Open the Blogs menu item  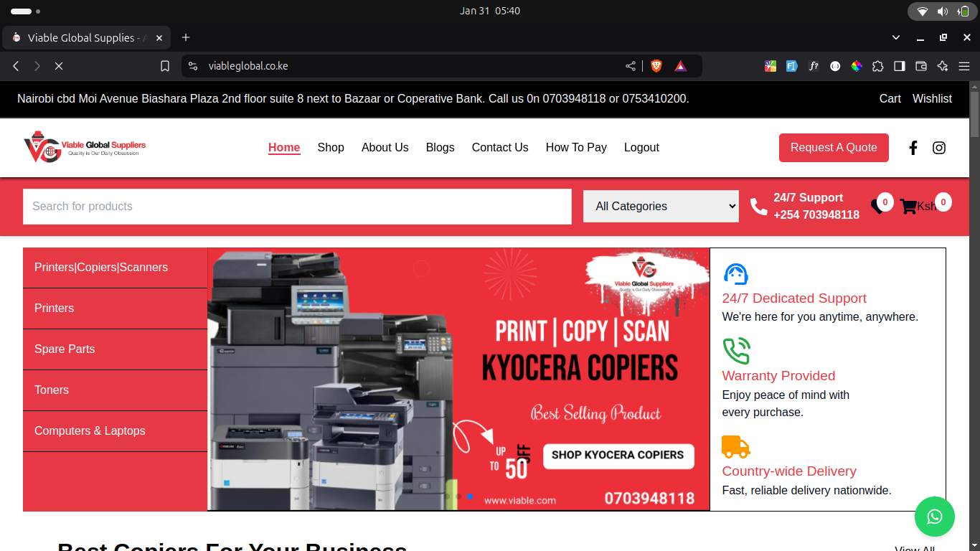pyautogui.click(x=440, y=148)
